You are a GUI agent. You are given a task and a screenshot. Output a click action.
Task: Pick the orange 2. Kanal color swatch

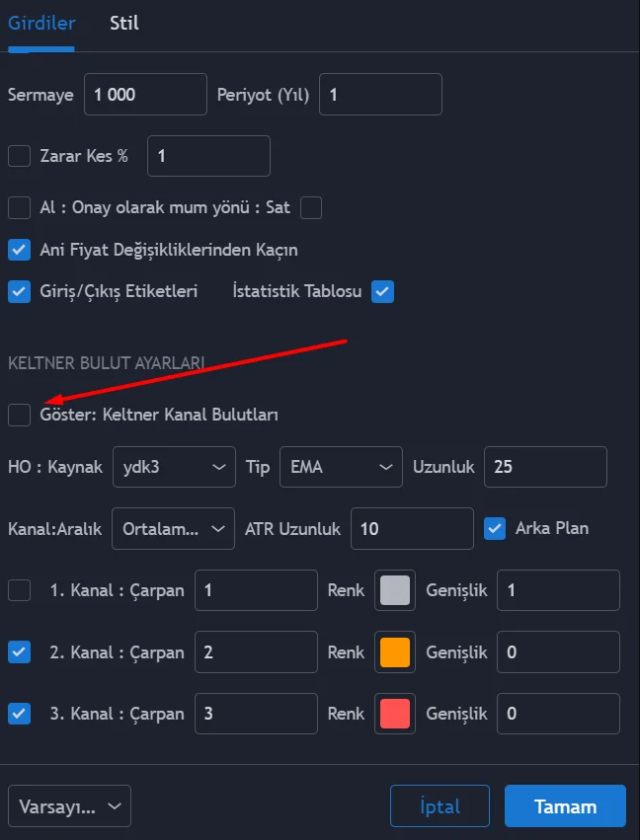pyautogui.click(x=395, y=651)
